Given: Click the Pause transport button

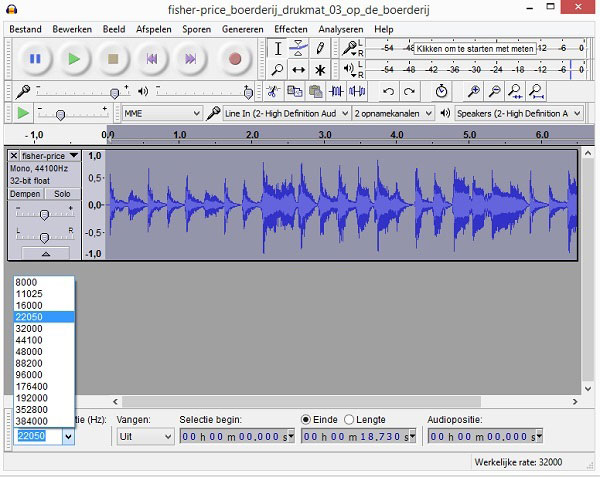Looking at the screenshot, I should click(35, 59).
